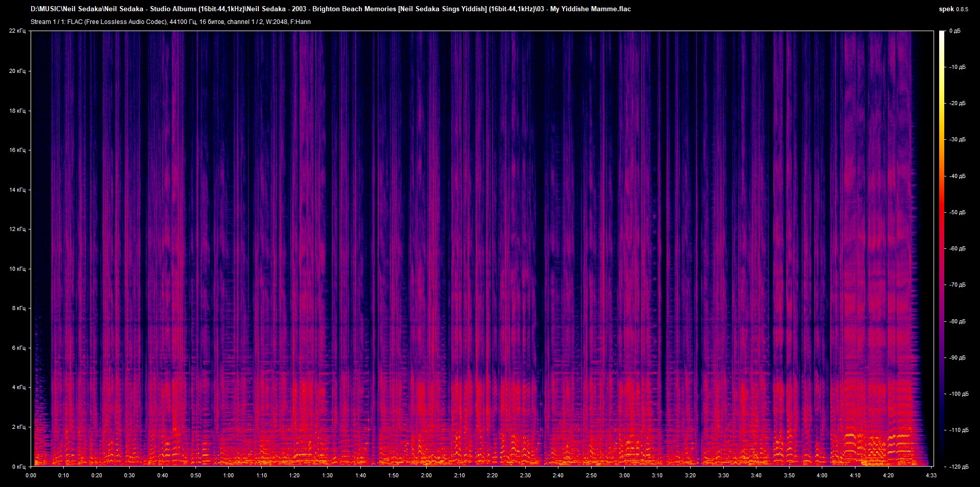This screenshot has width=980, height=487.
Task: Click the '0:50' time axis label
Action: point(195,475)
